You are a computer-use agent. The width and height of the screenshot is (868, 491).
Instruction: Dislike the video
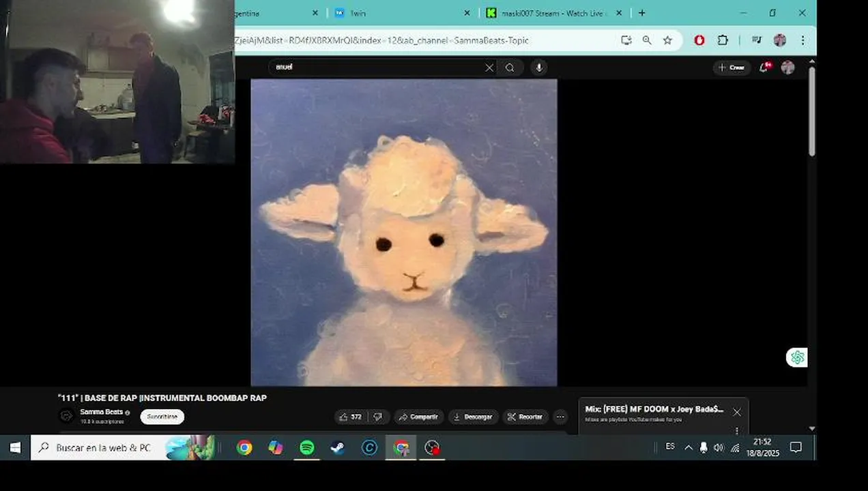point(377,417)
